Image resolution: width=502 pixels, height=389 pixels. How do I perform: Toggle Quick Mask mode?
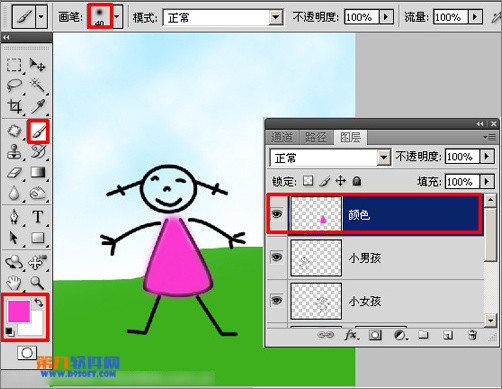[27, 353]
